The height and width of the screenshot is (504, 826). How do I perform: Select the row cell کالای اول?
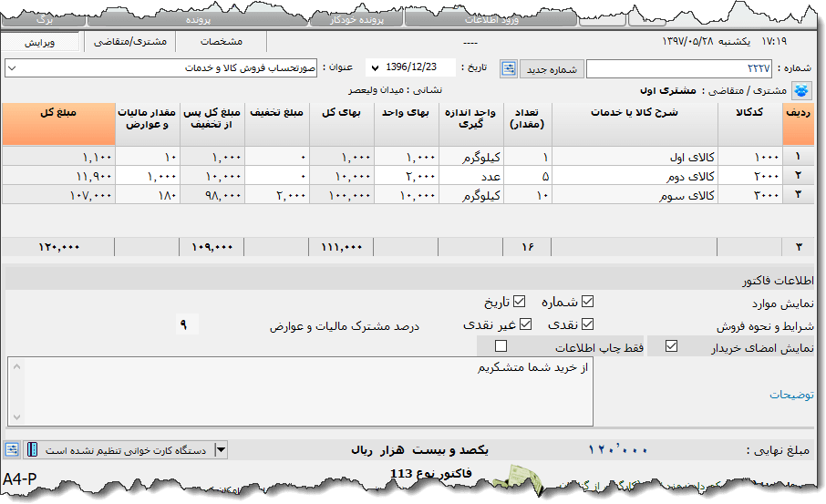(635, 157)
